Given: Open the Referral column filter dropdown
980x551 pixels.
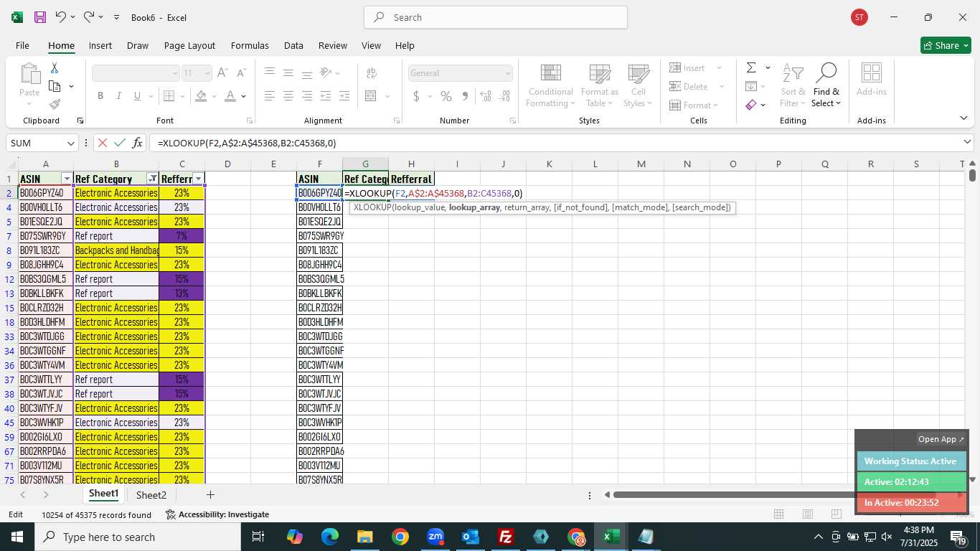Looking at the screenshot, I should point(199,179).
